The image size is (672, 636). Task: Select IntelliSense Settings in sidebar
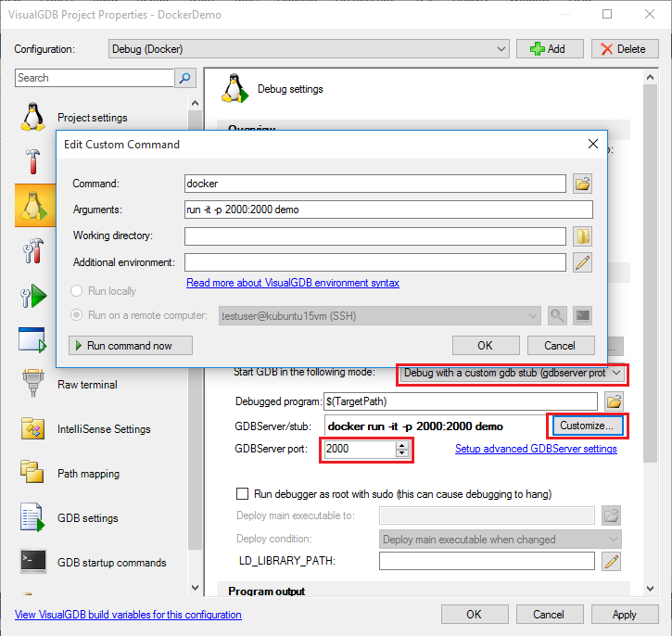[104, 429]
